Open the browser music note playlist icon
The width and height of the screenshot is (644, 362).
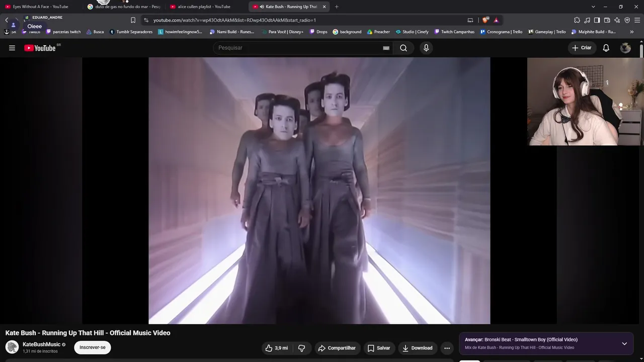coord(587,20)
